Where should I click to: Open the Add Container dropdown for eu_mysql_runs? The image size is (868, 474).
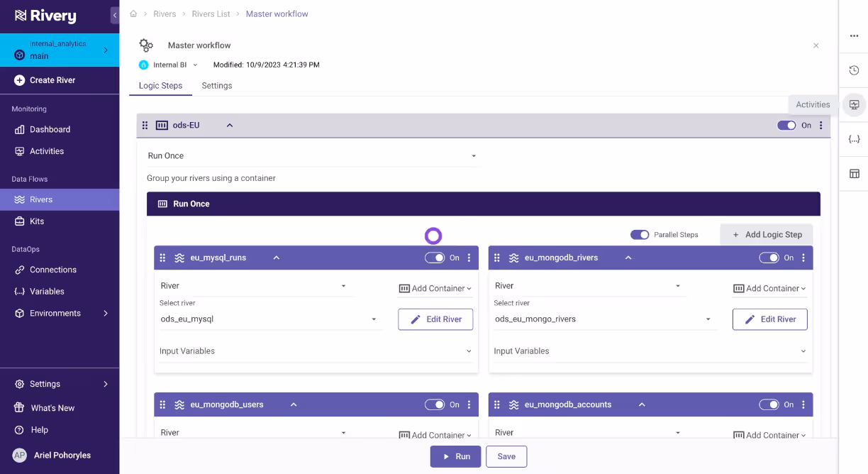coord(435,288)
